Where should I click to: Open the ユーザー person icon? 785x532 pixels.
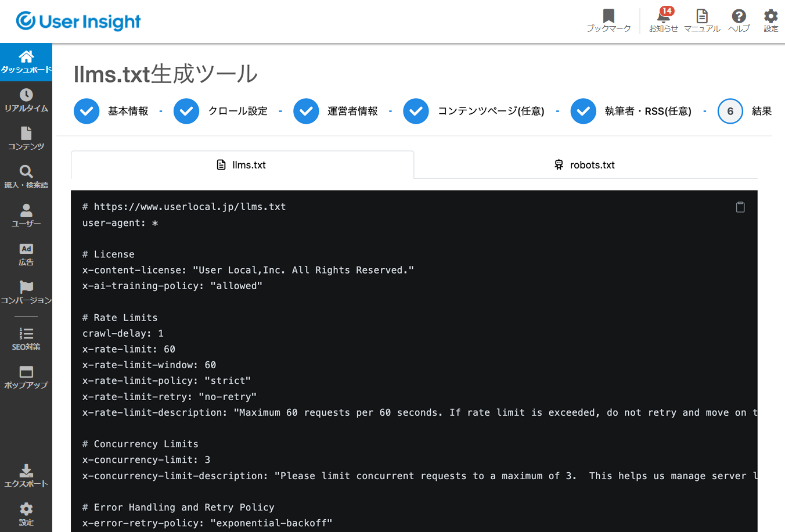click(26, 210)
